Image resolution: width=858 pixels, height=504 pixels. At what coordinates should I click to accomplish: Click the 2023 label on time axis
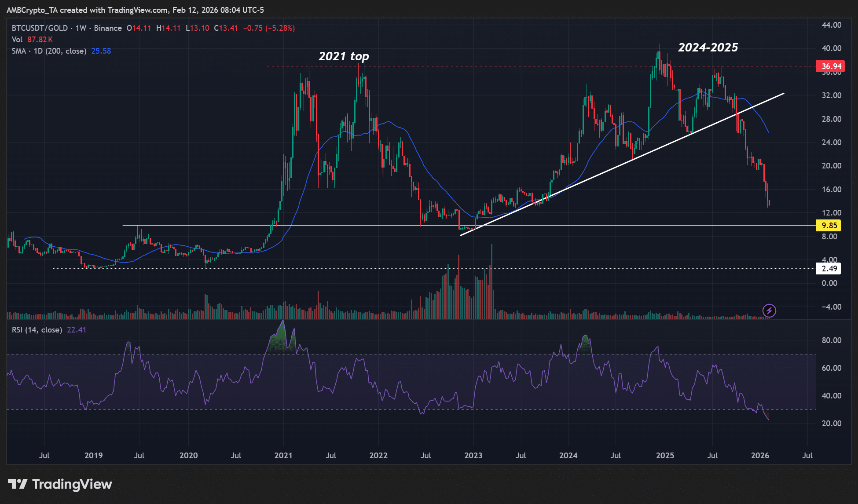point(473,456)
